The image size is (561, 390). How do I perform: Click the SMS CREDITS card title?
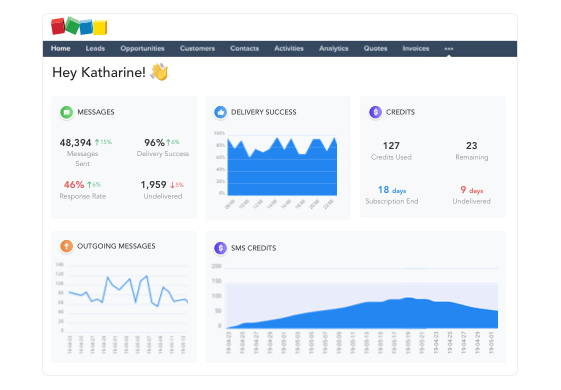(x=253, y=248)
